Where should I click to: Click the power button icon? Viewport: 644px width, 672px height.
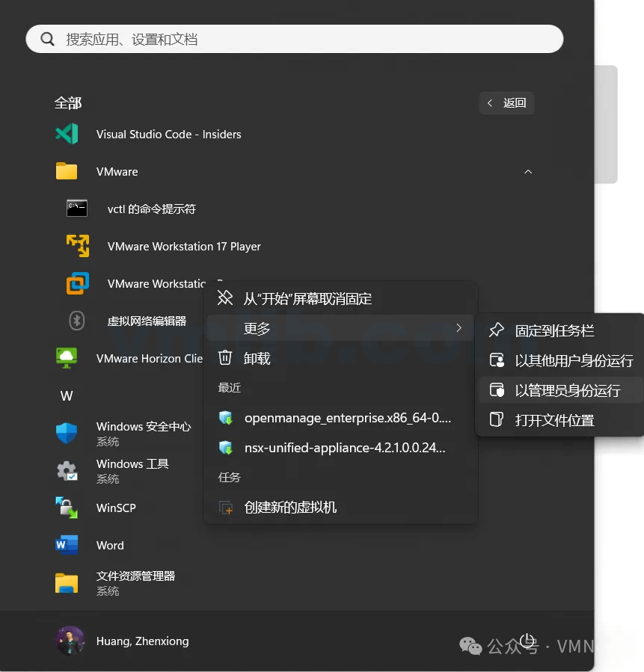(x=527, y=640)
